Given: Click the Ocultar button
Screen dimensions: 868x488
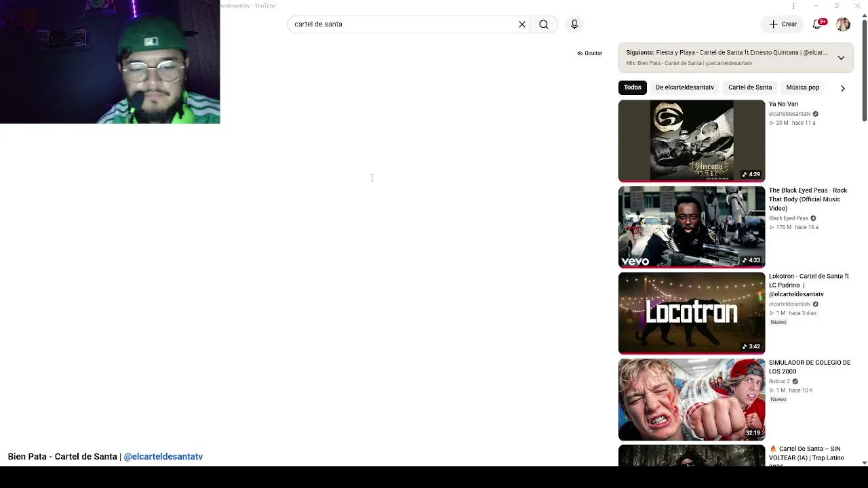Looking at the screenshot, I should click(589, 53).
